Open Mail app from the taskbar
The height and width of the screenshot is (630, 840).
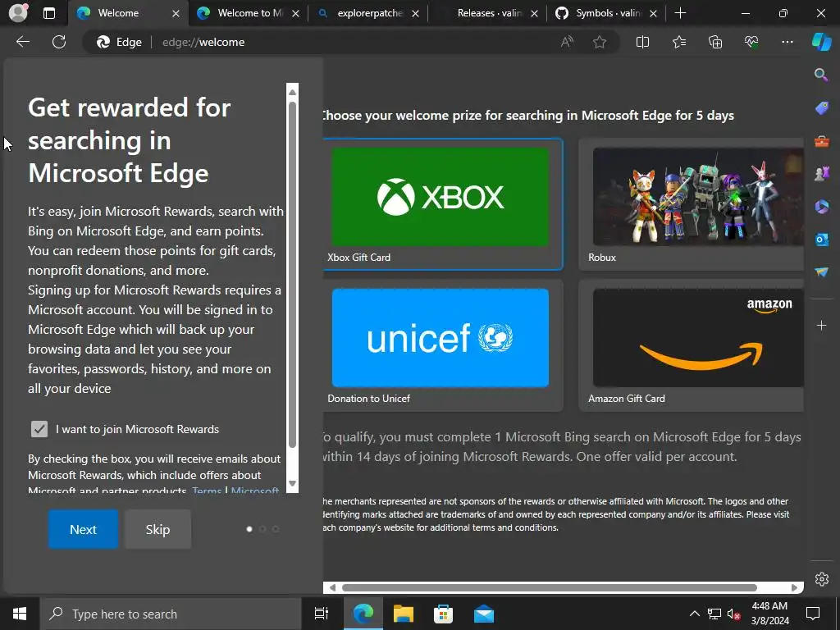pos(484,614)
